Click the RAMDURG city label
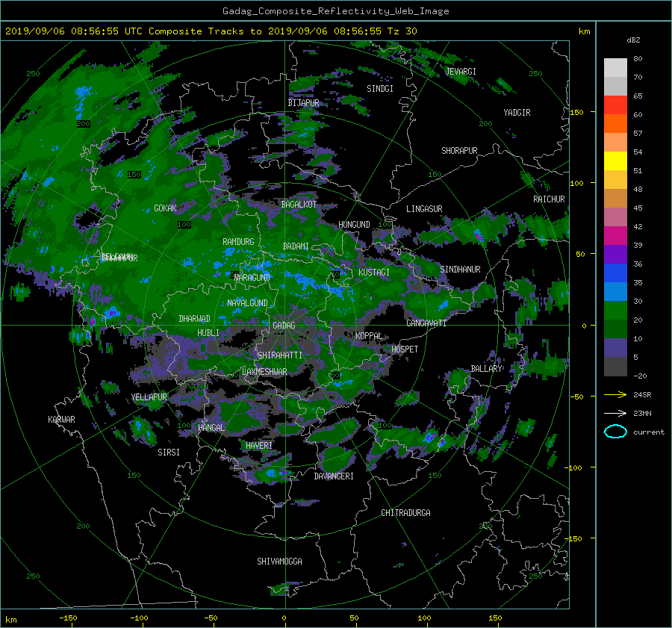This screenshot has height=628, width=672. 238,242
